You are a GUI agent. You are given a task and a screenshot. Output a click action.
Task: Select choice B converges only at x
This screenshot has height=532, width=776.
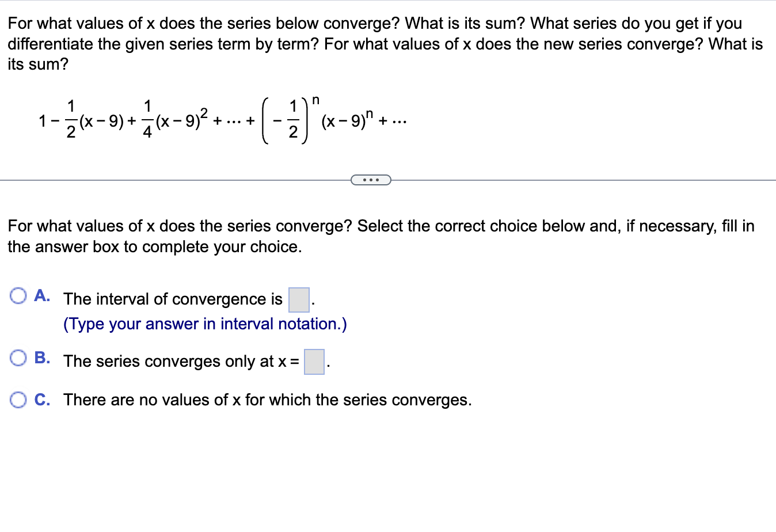[x=18, y=358]
